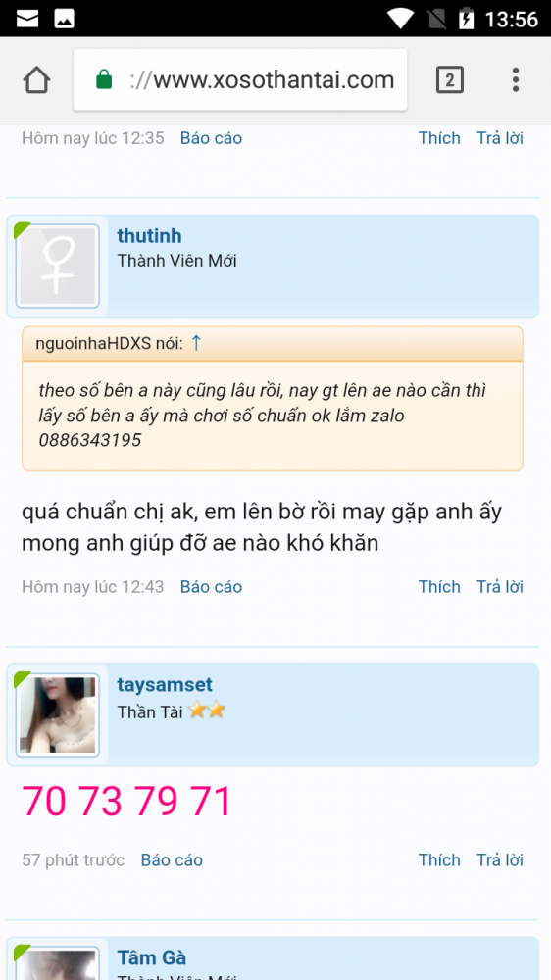Open the image notification icon in status bar
551x980 pixels.
pyautogui.click(x=65, y=18)
